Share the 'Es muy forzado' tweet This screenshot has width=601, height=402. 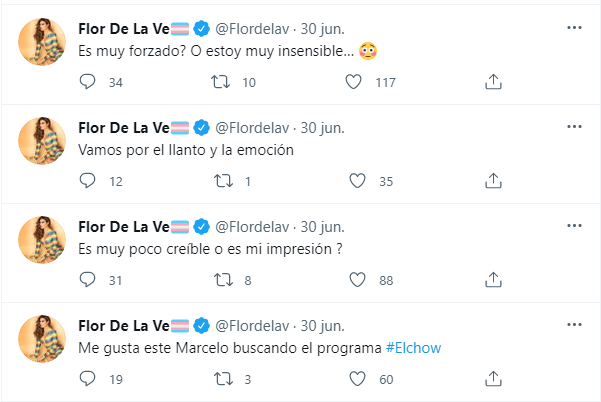tap(492, 82)
